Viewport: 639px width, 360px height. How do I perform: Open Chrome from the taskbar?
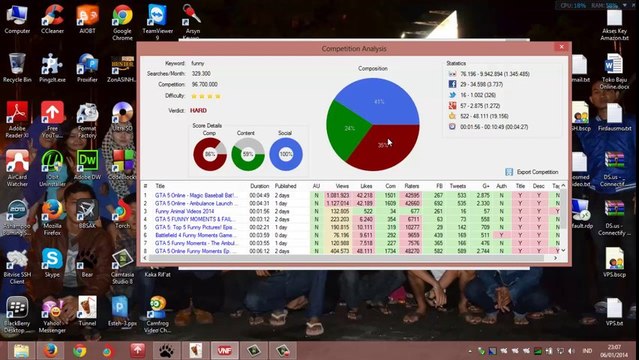80,350
